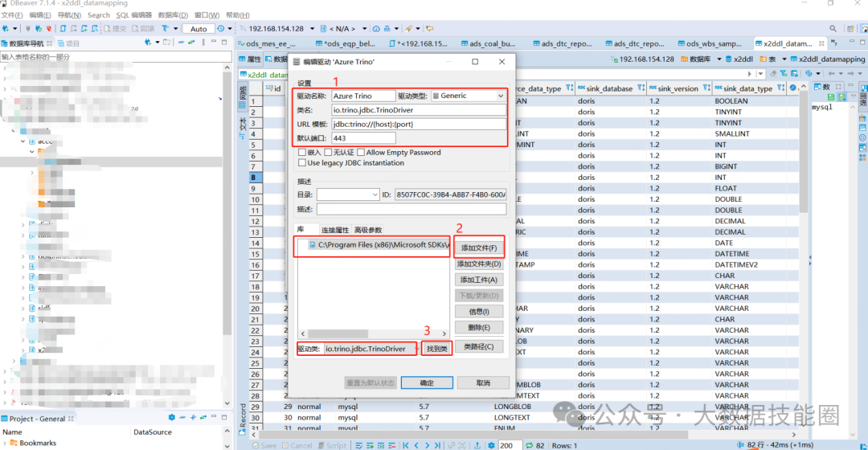The image size is (868, 450).
Task: Open the 192.168.154.128 connection dropdown arrow
Action: 312,29
